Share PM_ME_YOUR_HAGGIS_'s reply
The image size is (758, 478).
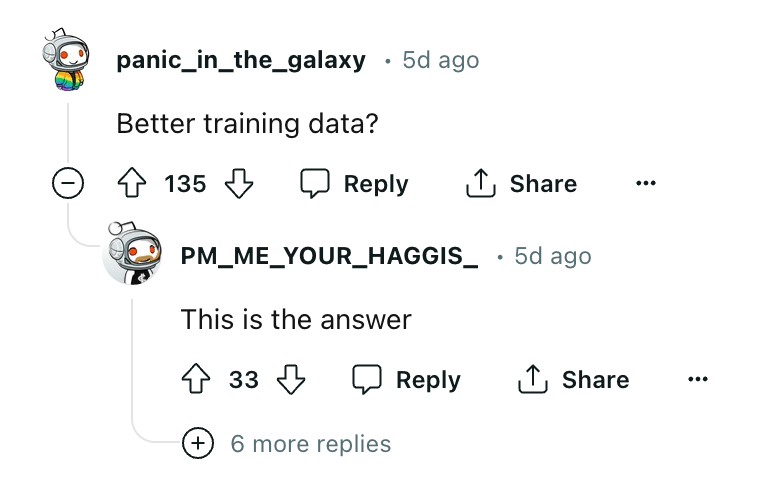(574, 380)
